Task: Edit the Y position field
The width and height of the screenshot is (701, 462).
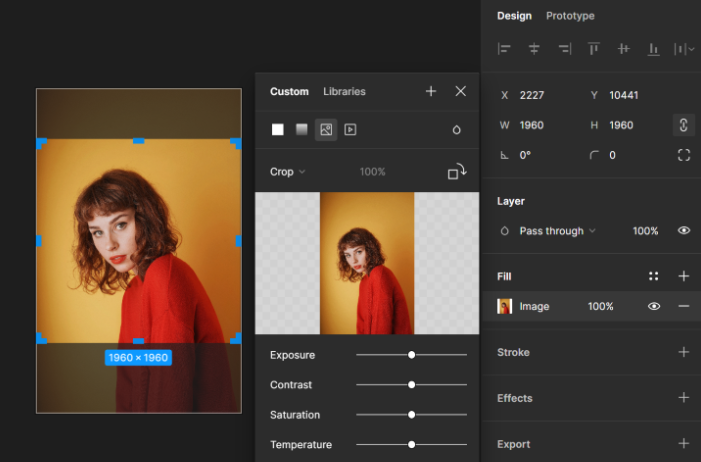Action: [624, 95]
